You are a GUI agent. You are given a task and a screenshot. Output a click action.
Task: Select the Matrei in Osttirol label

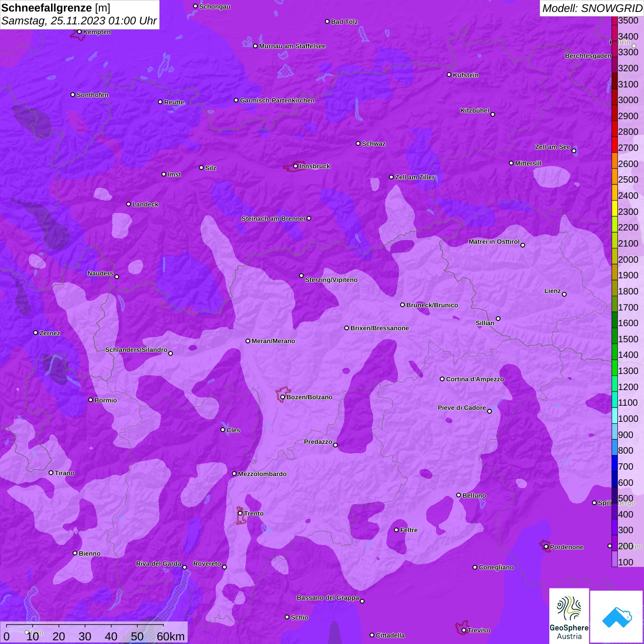coord(494,241)
